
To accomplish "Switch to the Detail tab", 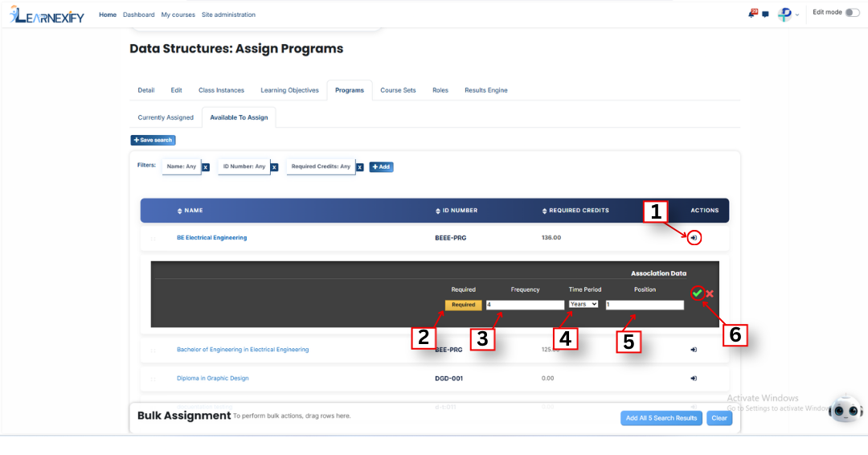I will click(x=146, y=90).
